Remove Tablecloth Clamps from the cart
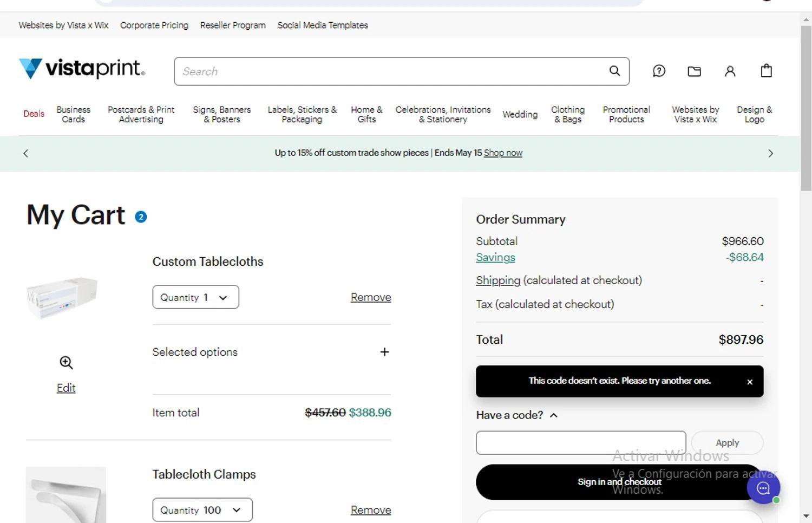 tap(371, 510)
